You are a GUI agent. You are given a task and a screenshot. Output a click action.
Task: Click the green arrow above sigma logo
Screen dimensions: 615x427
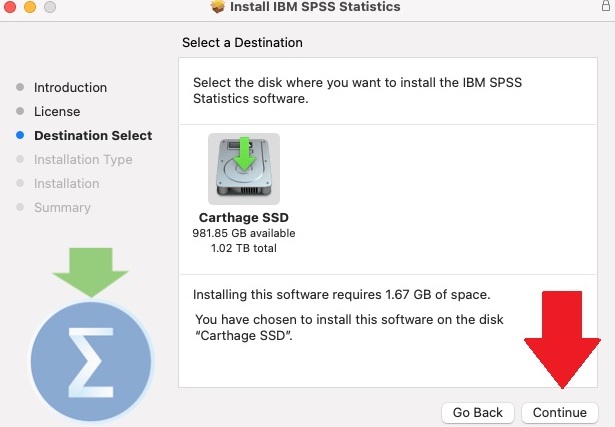tap(90, 269)
